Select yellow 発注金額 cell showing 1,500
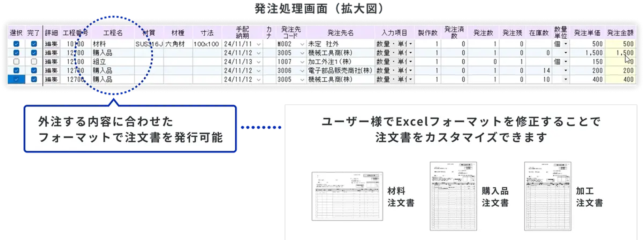 tap(620, 53)
